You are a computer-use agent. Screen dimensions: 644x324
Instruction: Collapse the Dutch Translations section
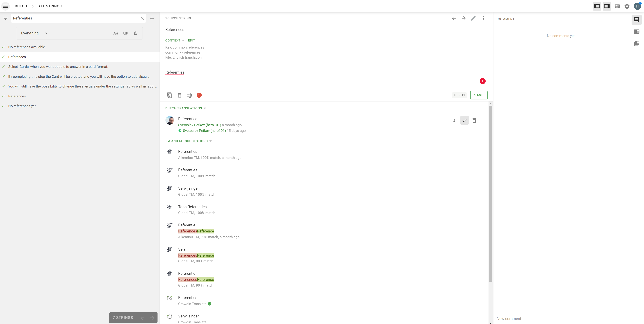tap(205, 108)
